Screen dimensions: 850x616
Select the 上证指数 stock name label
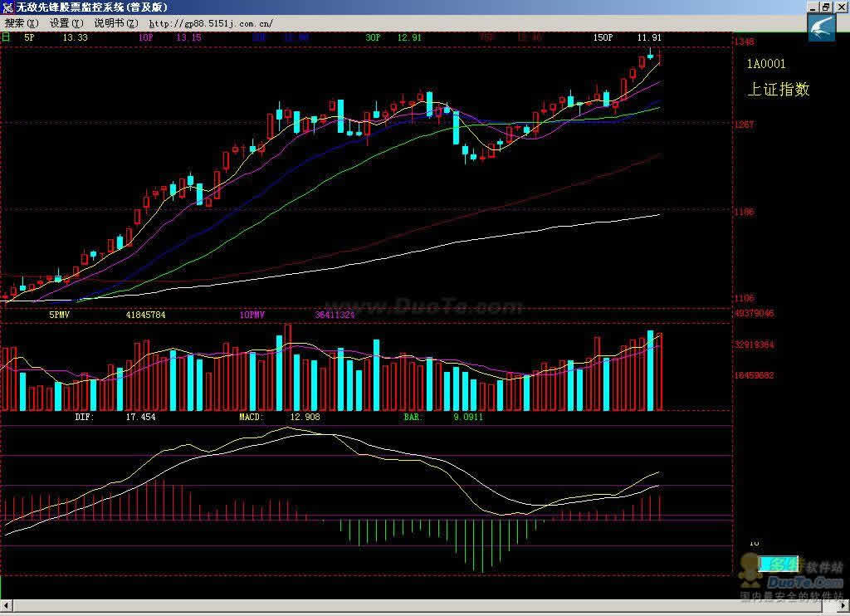pos(778,90)
